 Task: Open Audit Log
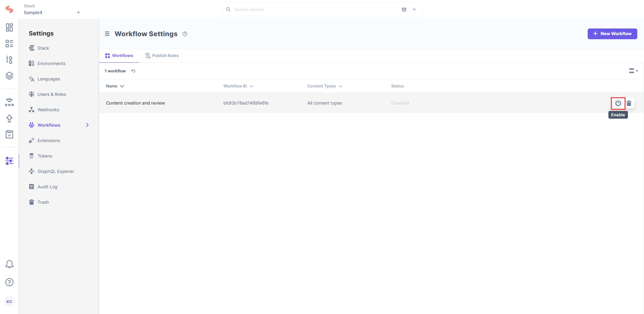pos(43,187)
